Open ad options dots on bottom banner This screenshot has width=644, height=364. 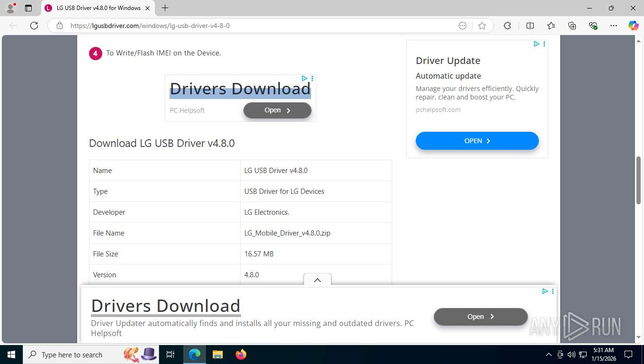click(553, 291)
